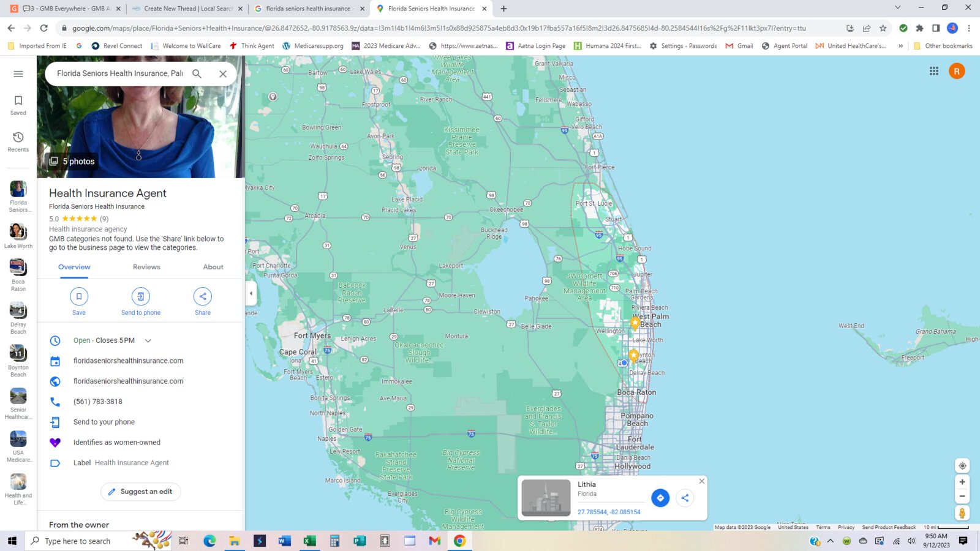Open Chrome extensions puzzle icon
Viewport: 980px width, 551px height.
point(919,28)
